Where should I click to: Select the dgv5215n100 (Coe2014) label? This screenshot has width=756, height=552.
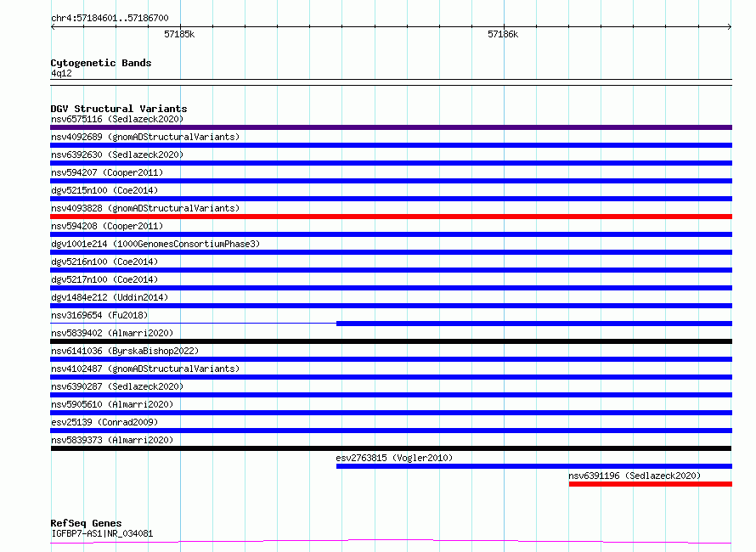(104, 190)
